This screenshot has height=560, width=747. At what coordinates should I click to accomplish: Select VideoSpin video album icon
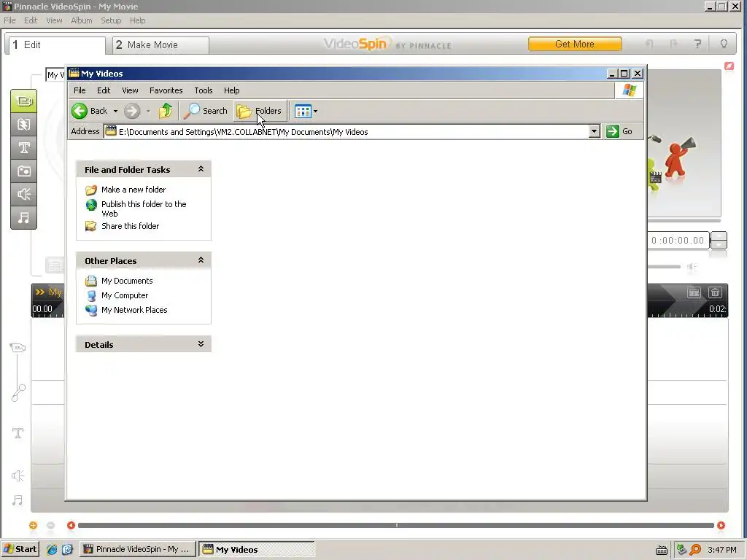coord(24,101)
